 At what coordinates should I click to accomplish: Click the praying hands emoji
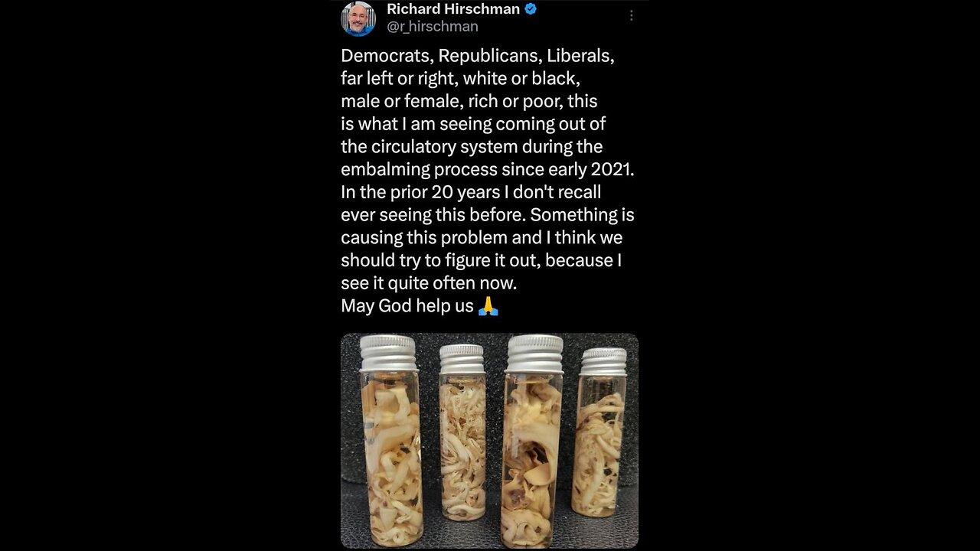[488, 306]
